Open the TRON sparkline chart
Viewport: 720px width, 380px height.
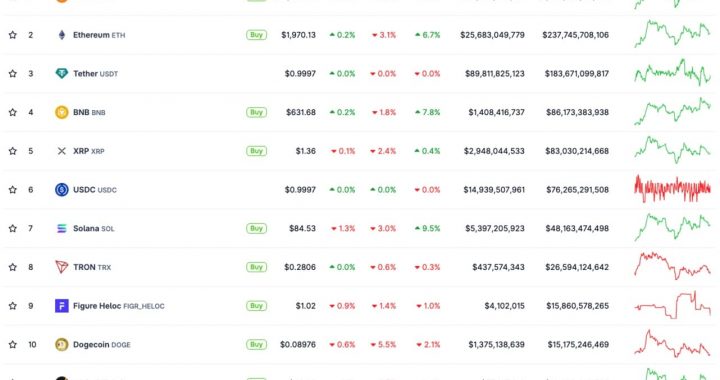click(x=673, y=266)
